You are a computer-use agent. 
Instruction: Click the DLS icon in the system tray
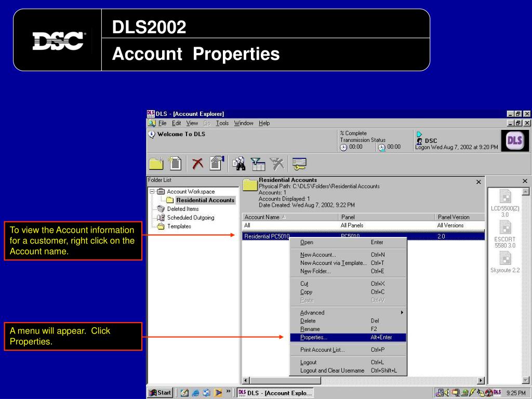click(x=497, y=393)
